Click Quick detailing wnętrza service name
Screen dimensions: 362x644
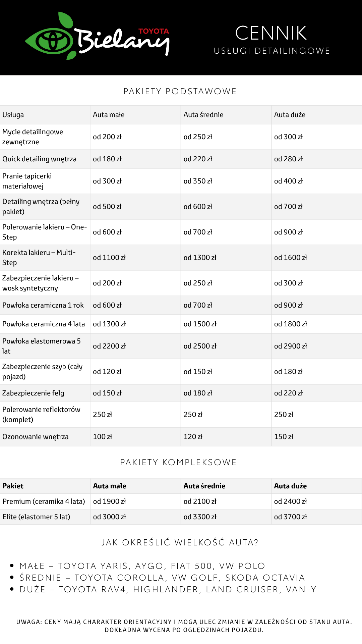pos(40,159)
